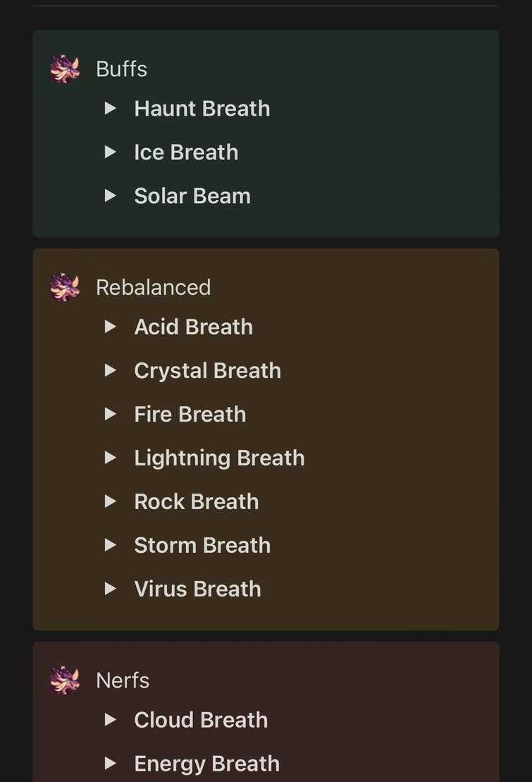Image resolution: width=532 pixels, height=782 pixels.
Task: Expand the Storm Breath entry
Action: tap(111, 545)
